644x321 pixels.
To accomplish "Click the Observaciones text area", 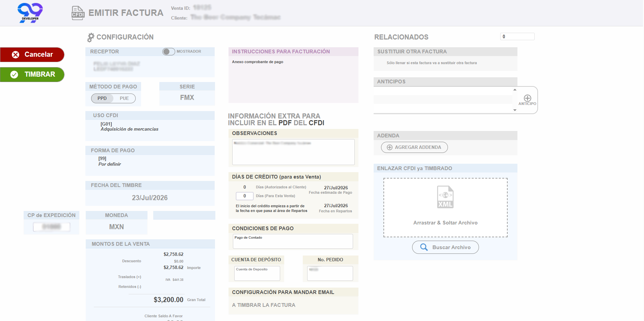I will pos(293,152).
